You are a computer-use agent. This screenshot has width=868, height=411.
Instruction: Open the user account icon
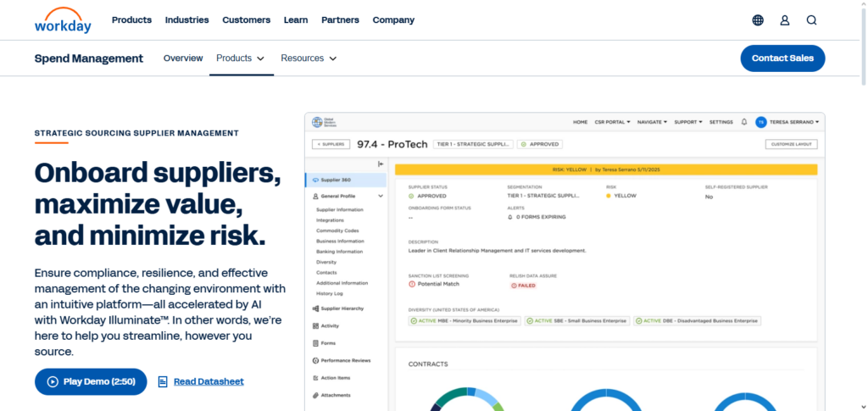pos(784,20)
